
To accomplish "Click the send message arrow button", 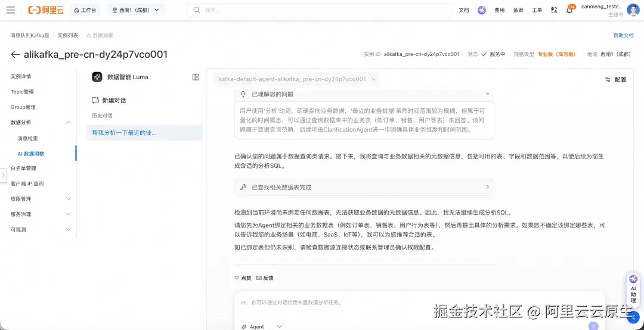I will pyautogui.click(x=593, y=326).
